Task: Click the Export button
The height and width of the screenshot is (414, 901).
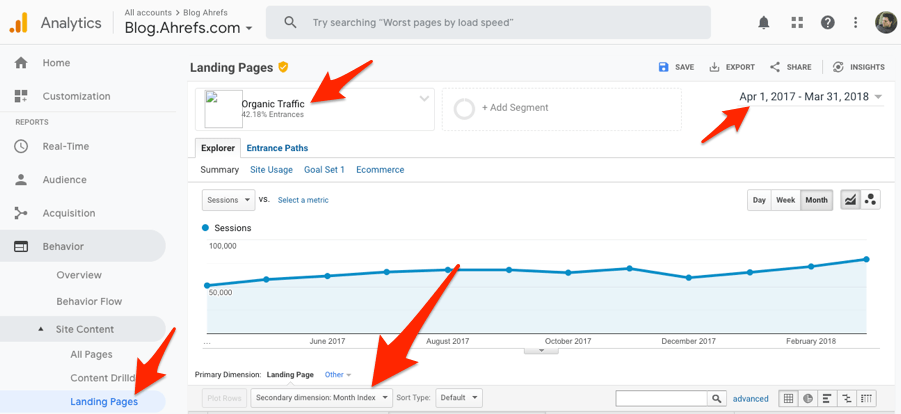Action: pyautogui.click(x=732, y=67)
